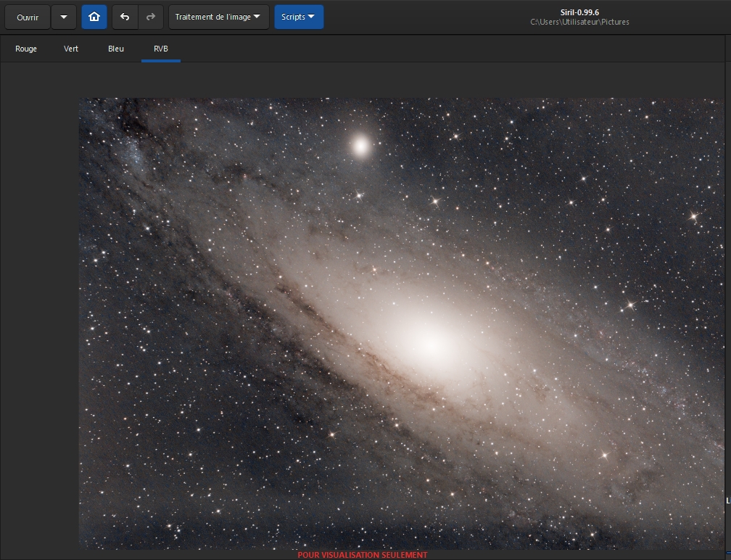Click the redo arrow icon
The width and height of the screenshot is (731, 560).
coord(151,17)
